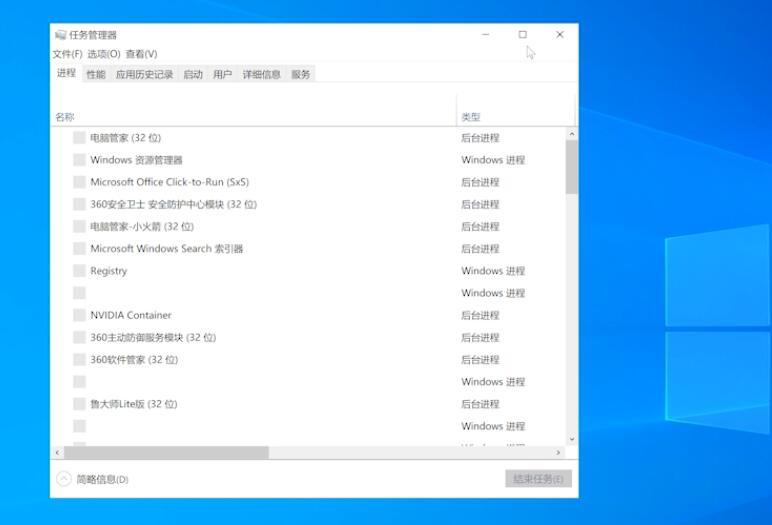Open the 文件(F) menu
This screenshot has height=525, width=772.
67,54
